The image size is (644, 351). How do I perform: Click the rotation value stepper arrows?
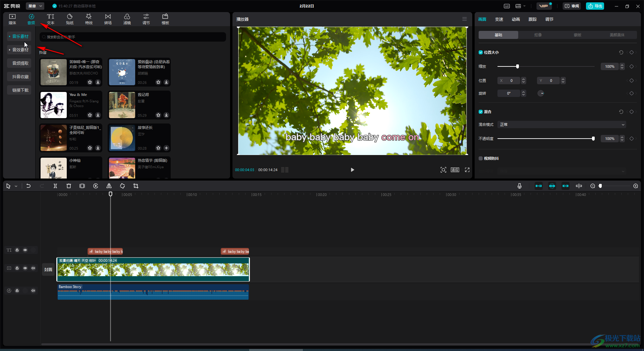524,93
